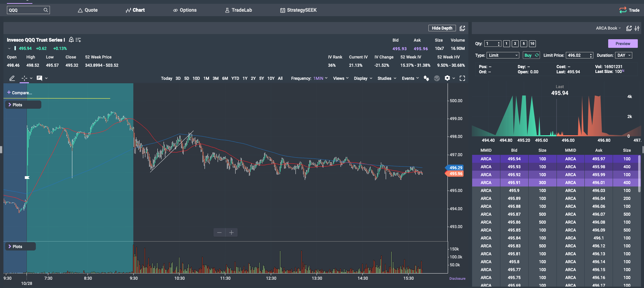
Task: Select the pencil drawing tool
Action: 12,78
